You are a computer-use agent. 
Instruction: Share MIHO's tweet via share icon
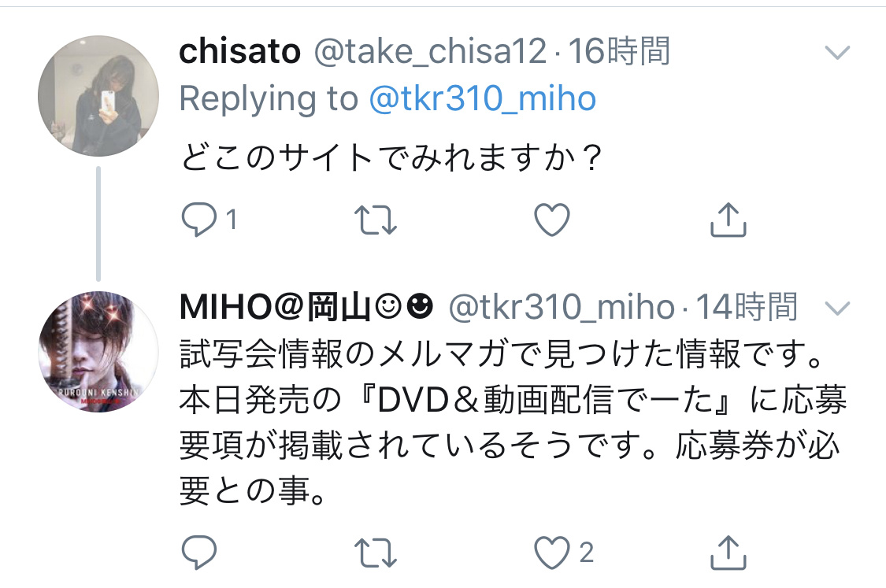(x=728, y=552)
